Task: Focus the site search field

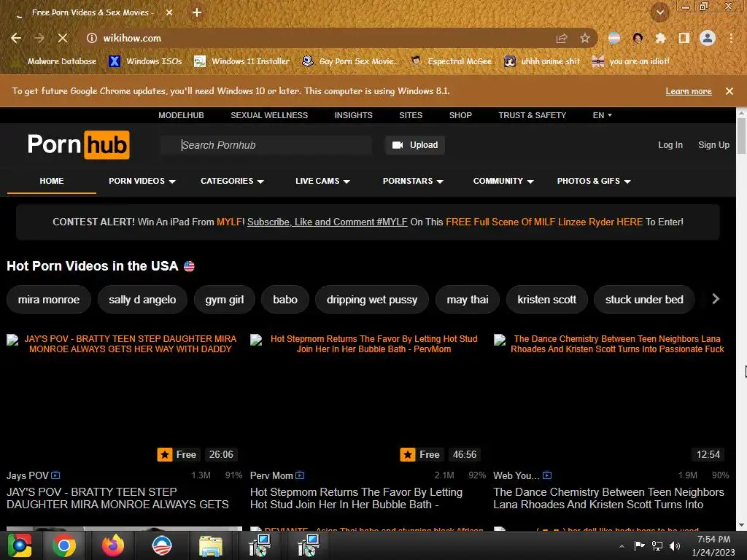Action: 266,145
